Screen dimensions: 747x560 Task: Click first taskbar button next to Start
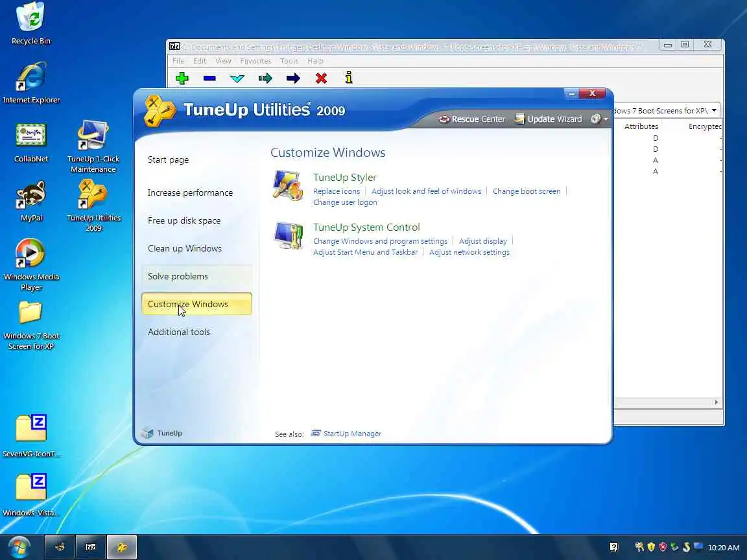pyautogui.click(x=60, y=547)
